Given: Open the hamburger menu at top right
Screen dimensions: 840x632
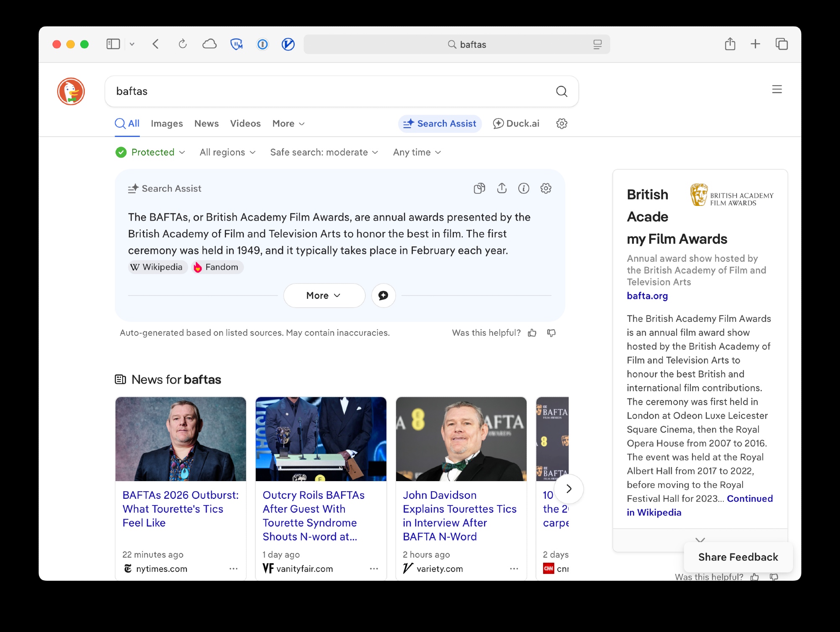Looking at the screenshot, I should [777, 89].
